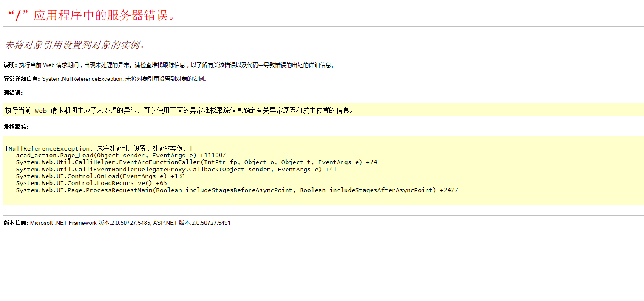Click the Page.ProcessRequestMain stack line
The width and height of the screenshot is (644, 301).
click(x=237, y=190)
